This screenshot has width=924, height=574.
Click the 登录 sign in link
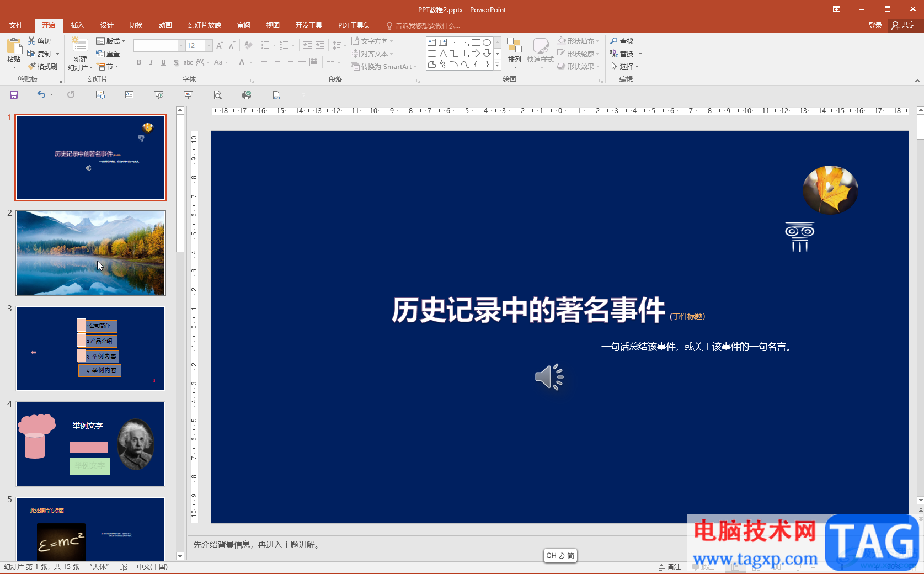pyautogui.click(x=875, y=25)
